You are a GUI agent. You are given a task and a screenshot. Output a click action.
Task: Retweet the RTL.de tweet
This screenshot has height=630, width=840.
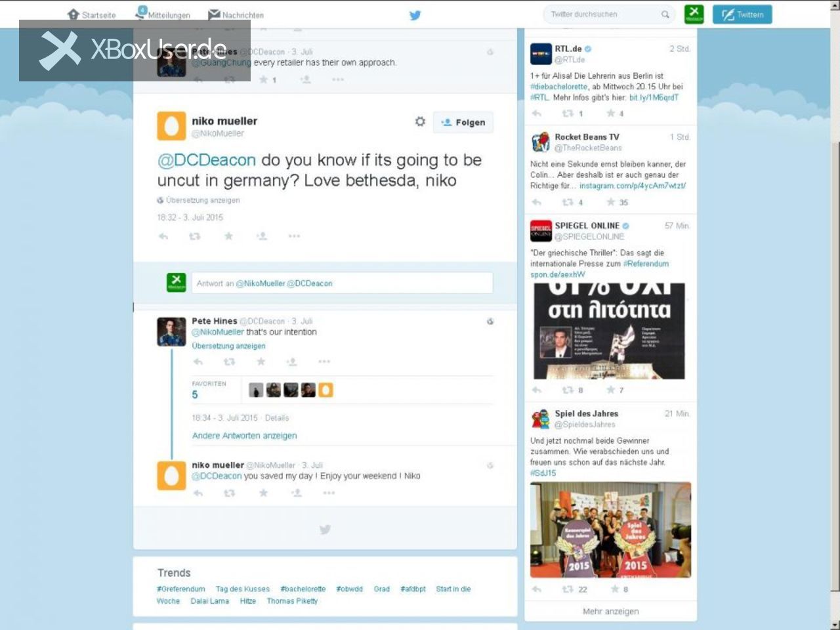tap(568, 114)
